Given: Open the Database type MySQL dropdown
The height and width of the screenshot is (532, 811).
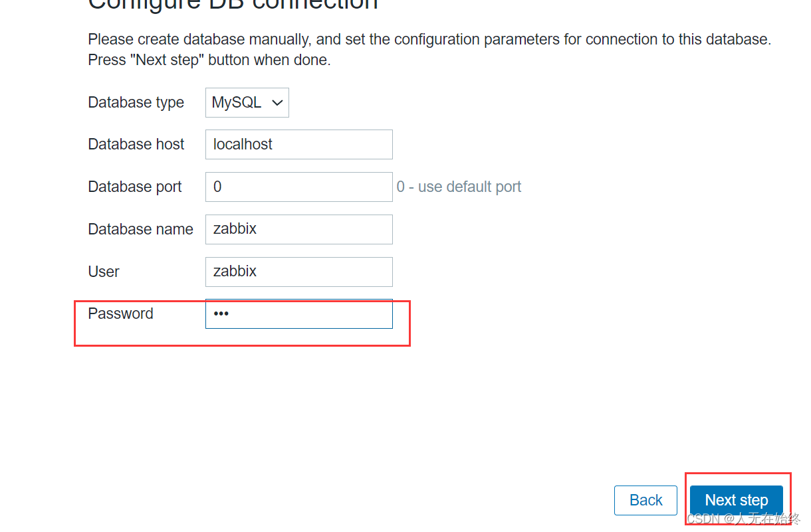Looking at the screenshot, I should point(247,102).
